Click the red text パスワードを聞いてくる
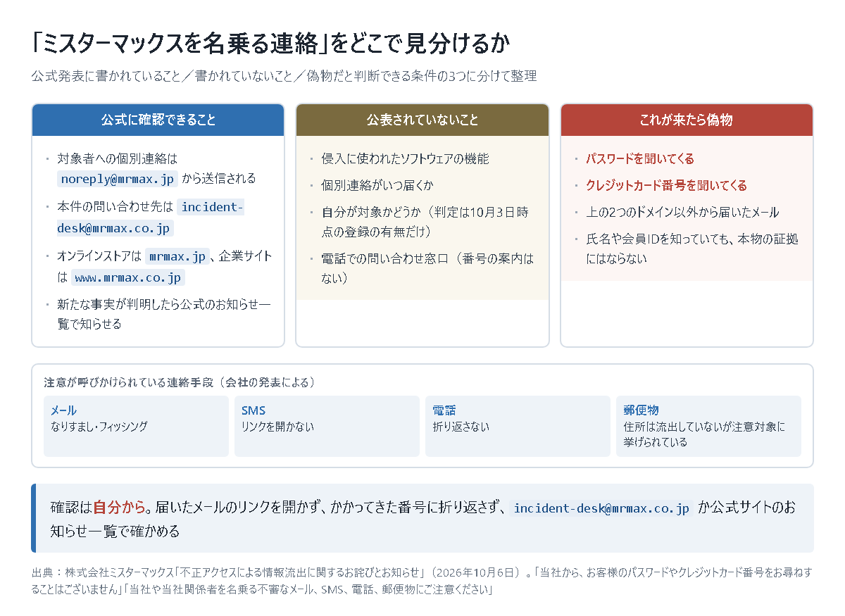This screenshot has width=845, height=616. (640, 159)
